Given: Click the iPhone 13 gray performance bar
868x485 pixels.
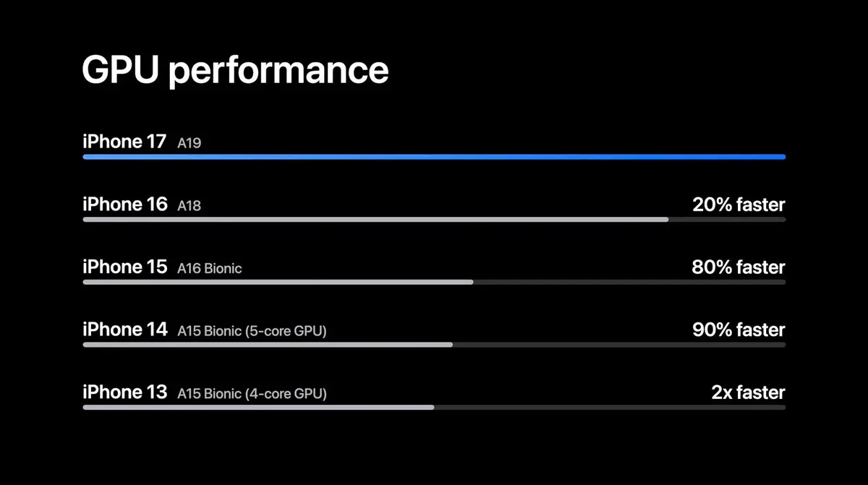Looking at the screenshot, I should pos(258,407).
